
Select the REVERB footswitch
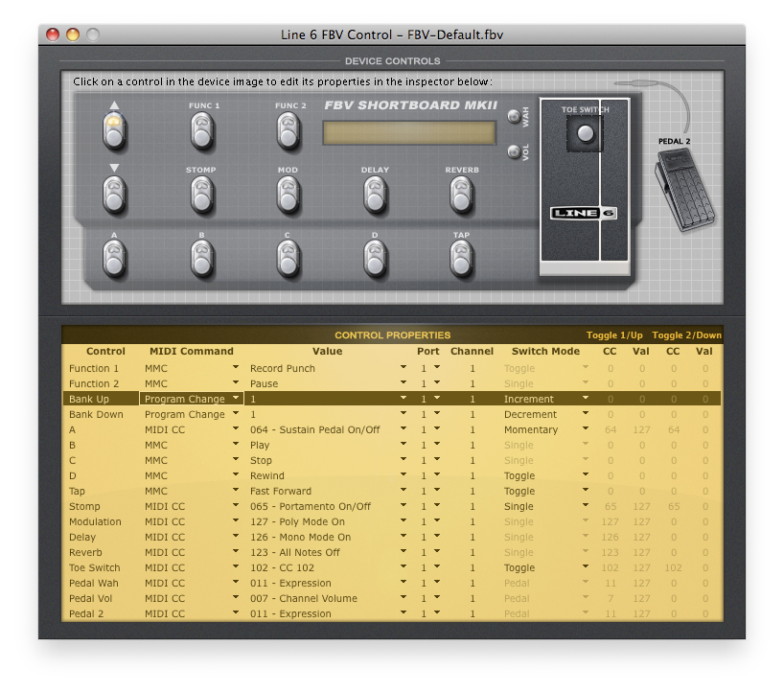[462, 196]
